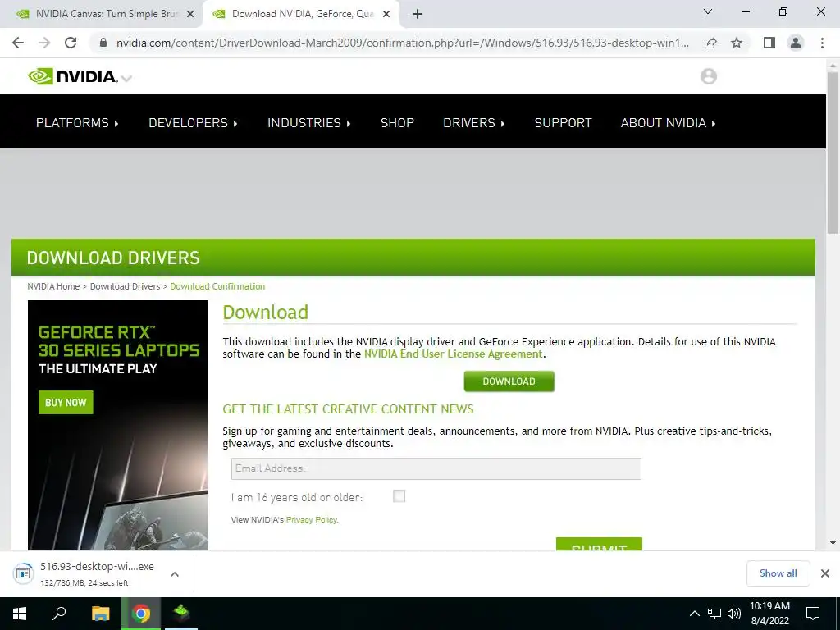Open Chrome side panel icon

(769, 43)
